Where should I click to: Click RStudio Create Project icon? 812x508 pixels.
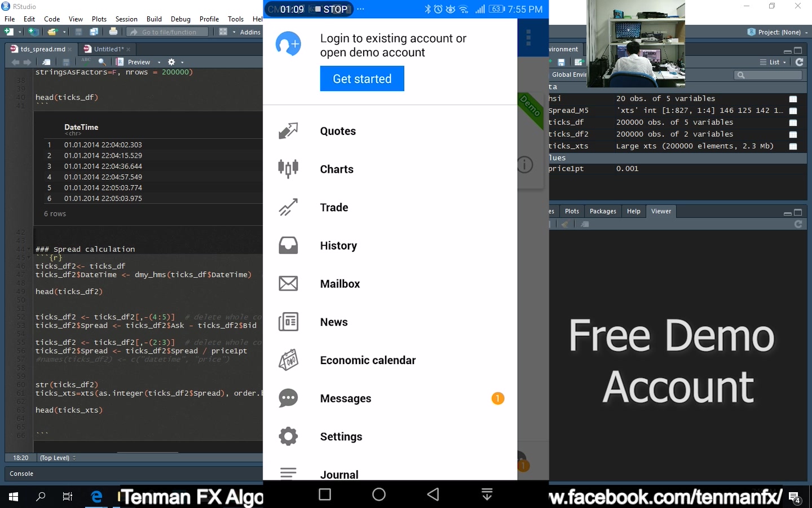33,32
